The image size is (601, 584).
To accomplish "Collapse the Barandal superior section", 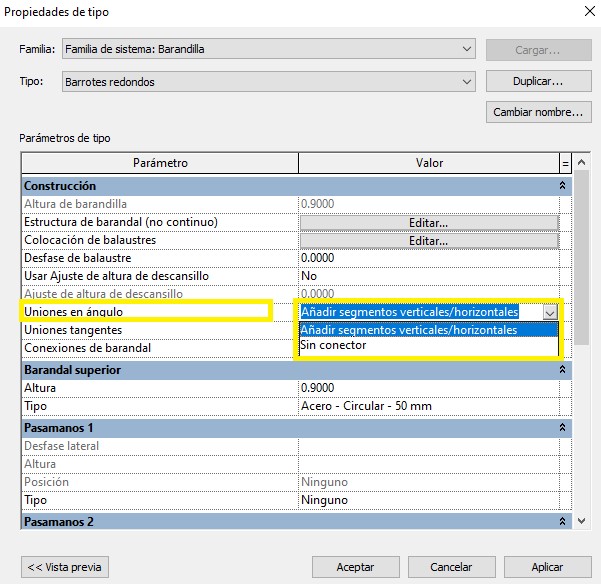I will [564, 370].
